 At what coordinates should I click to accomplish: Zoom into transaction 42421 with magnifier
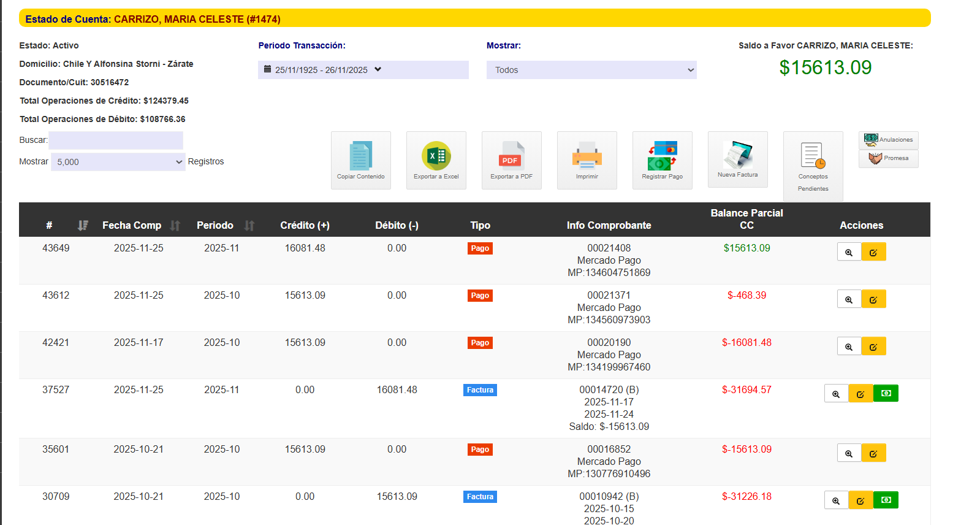[849, 347]
